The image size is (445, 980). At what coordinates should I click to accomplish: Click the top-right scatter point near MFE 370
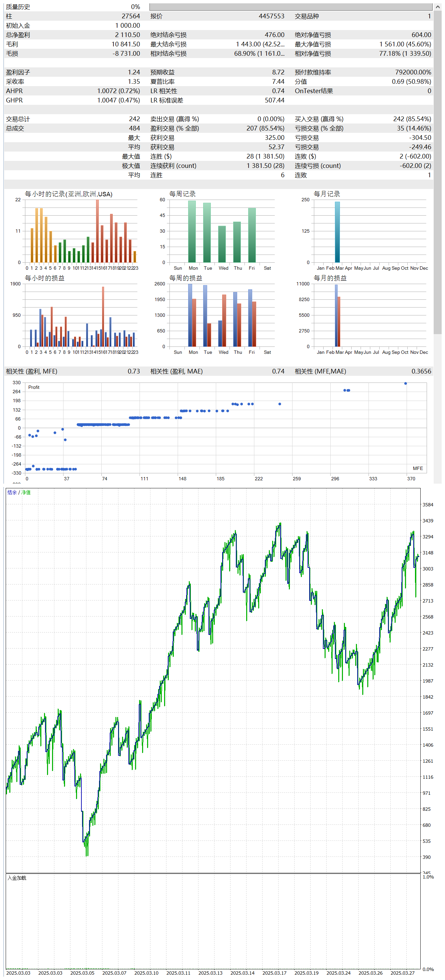[405, 384]
